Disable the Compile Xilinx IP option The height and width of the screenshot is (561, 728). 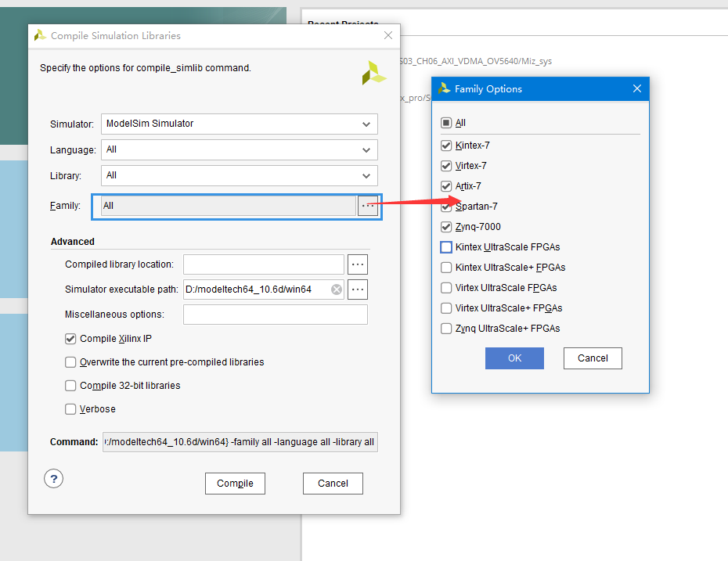coord(70,339)
